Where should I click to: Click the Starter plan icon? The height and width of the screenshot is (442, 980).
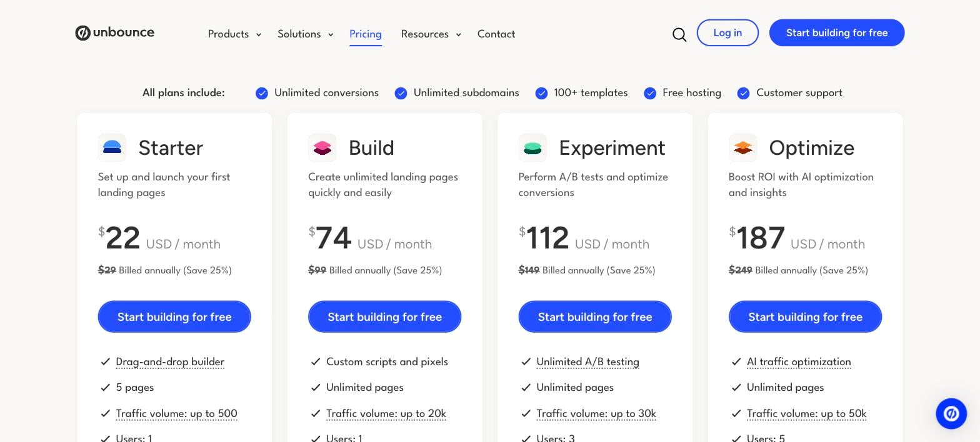point(112,147)
